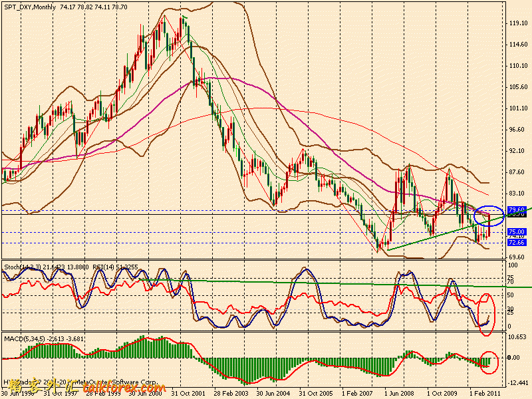Click the 1 Jun 2008 date label
Screen dimensions: 532x399
tap(400, 394)
